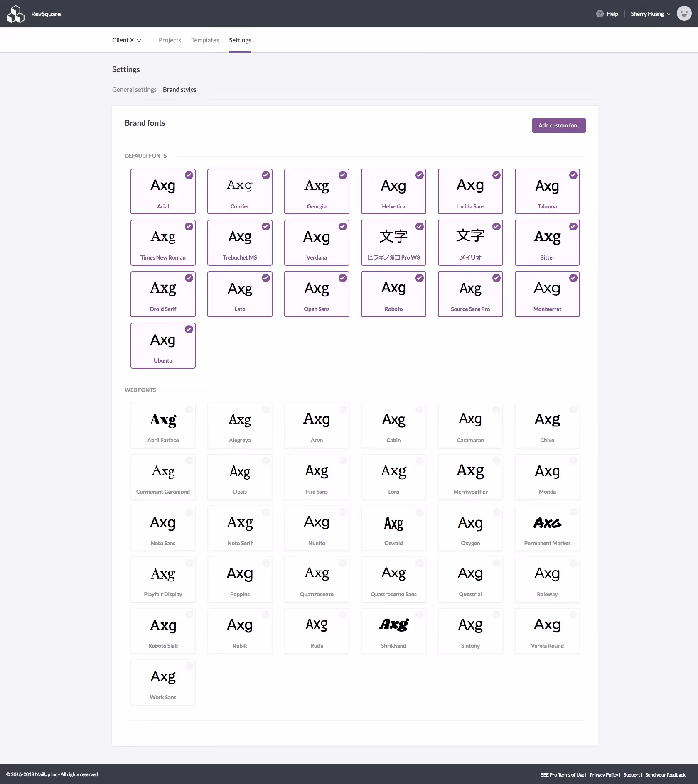This screenshot has height=784, width=698.
Task: Select the Montserrat font card
Action: click(x=547, y=294)
